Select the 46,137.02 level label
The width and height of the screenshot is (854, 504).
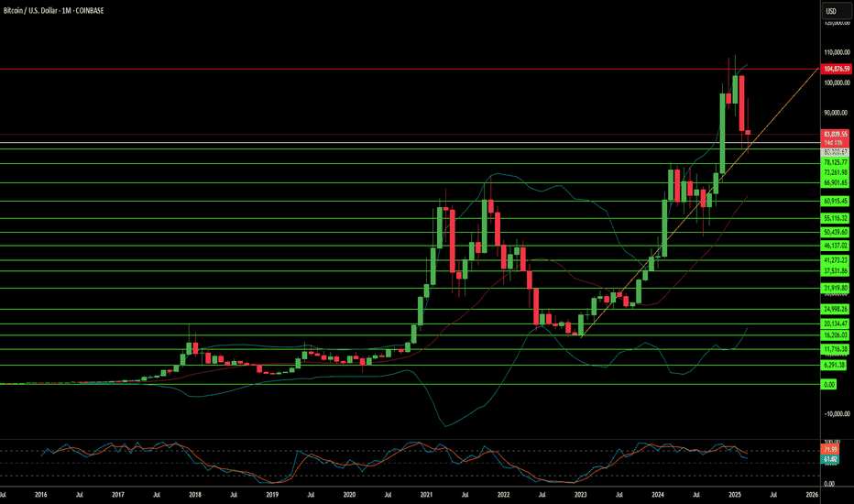coord(836,246)
